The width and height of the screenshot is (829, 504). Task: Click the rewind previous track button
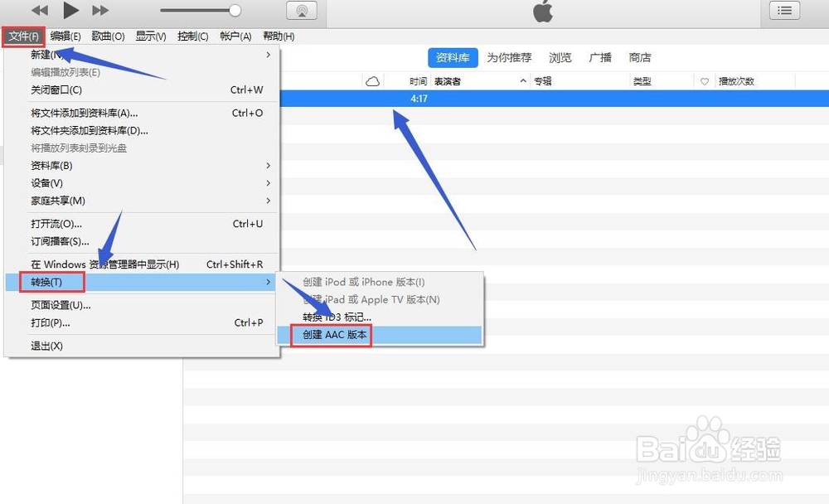coord(40,10)
